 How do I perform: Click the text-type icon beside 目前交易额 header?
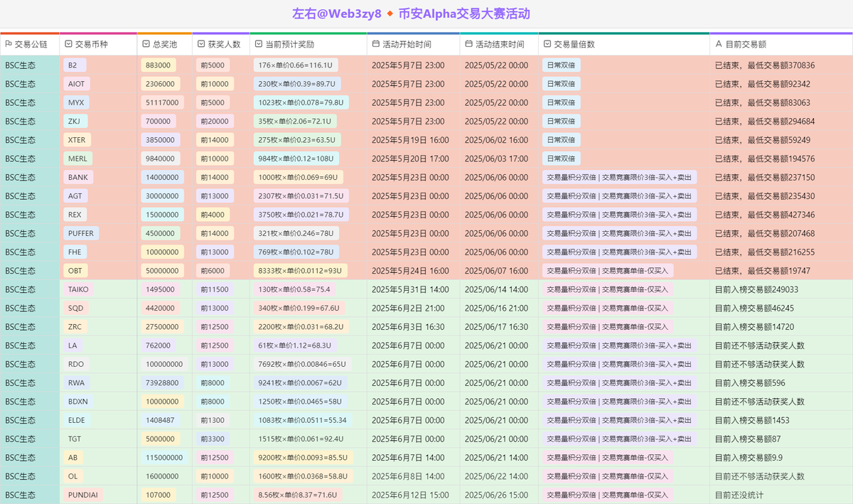719,44
